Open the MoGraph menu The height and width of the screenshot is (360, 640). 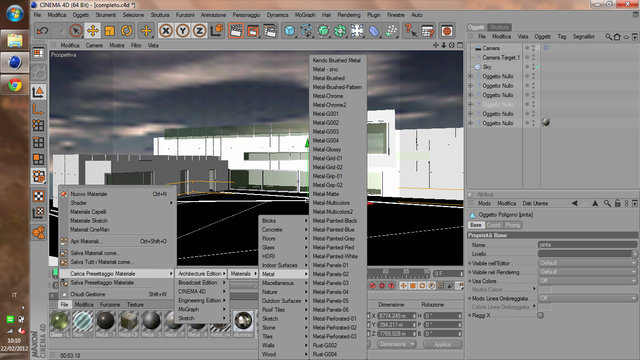click(x=305, y=15)
